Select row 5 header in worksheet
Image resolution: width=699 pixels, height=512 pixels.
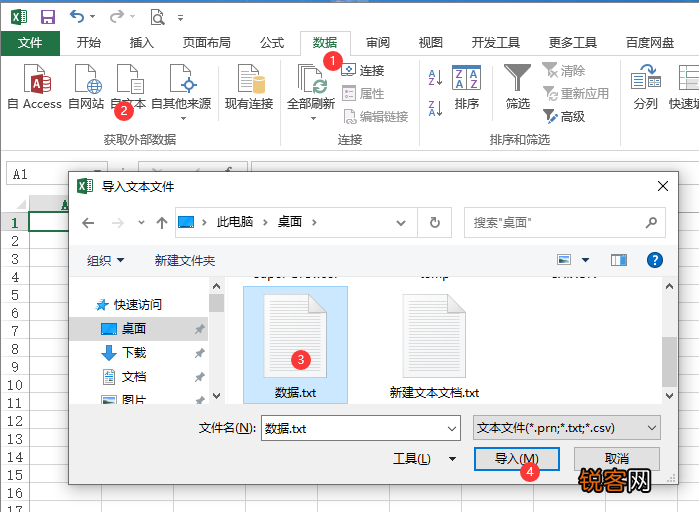pyautogui.click(x=15, y=295)
